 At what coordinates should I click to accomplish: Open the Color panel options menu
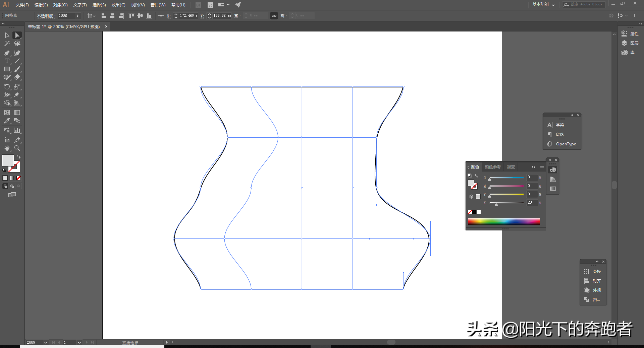[542, 167]
